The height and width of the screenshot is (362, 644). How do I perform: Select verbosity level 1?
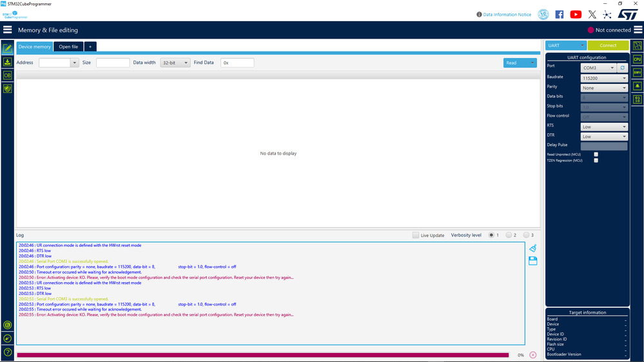click(491, 235)
